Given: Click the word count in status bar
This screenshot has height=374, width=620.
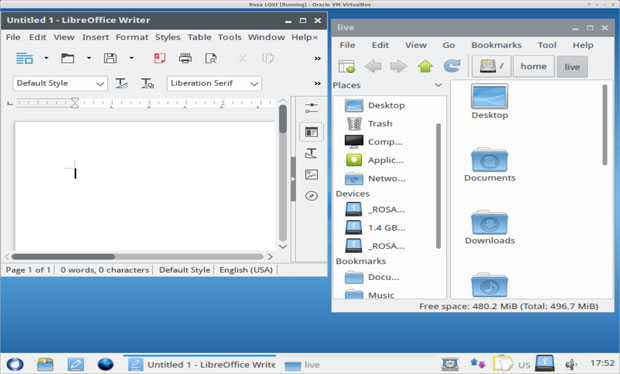Looking at the screenshot, I should pyautogui.click(x=104, y=270).
